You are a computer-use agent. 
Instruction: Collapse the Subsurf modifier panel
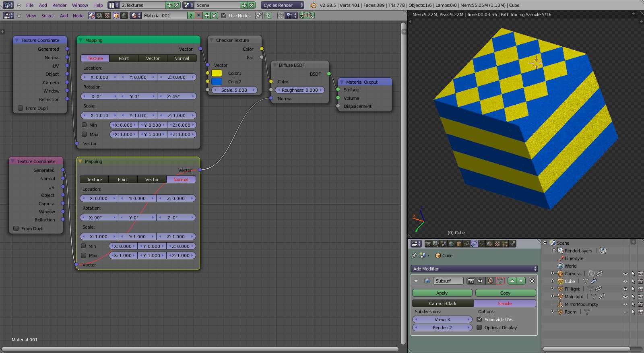pyautogui.click(x=416, y=281)
